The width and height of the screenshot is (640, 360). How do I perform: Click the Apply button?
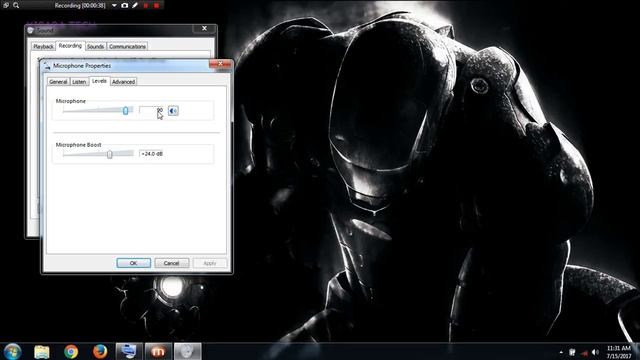click(x=209, y=263)
